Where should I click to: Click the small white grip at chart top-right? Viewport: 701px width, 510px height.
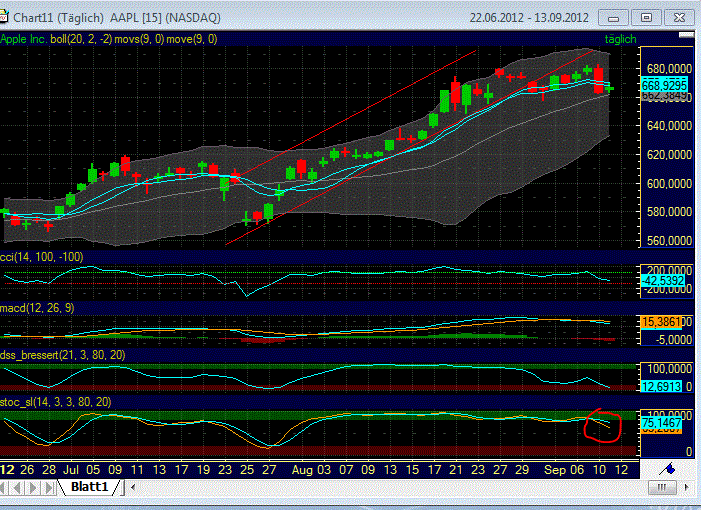(686, 34)
